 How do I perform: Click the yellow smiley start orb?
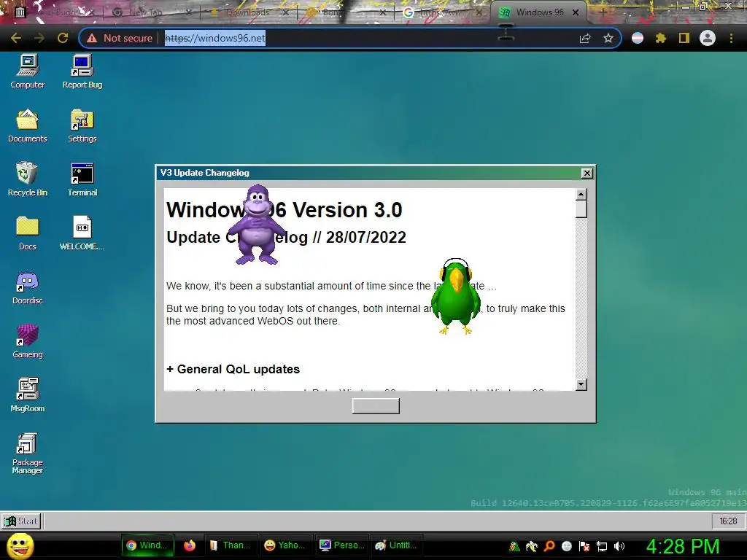point(20,545)
